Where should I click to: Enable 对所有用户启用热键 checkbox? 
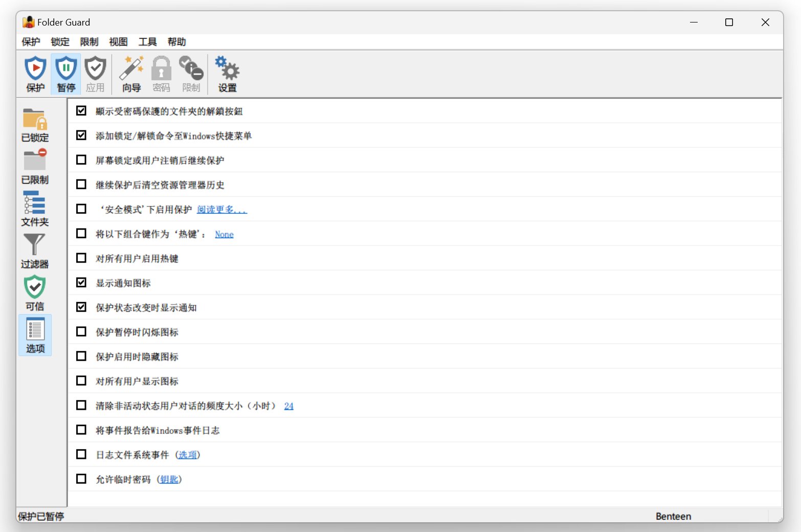point(81,258)
